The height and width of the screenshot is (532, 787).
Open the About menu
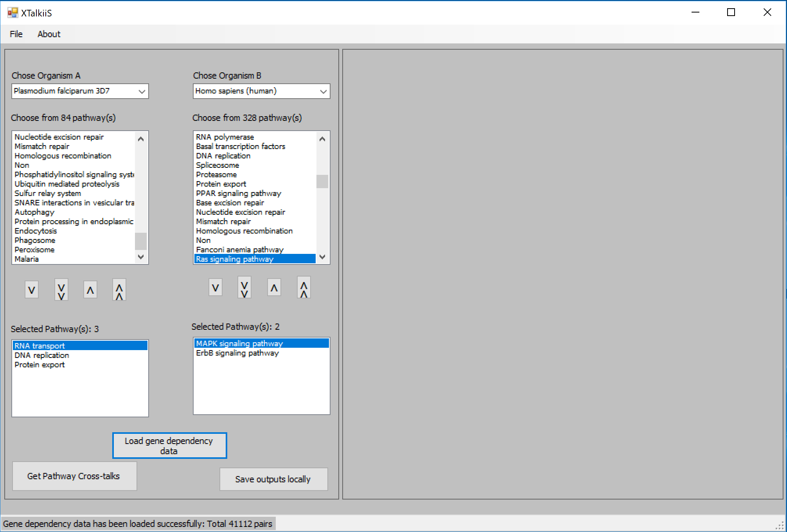49,34
